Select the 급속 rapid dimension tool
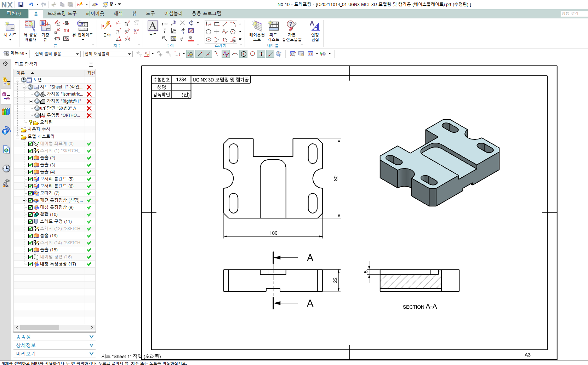588x365 pixels. [107, 29]
